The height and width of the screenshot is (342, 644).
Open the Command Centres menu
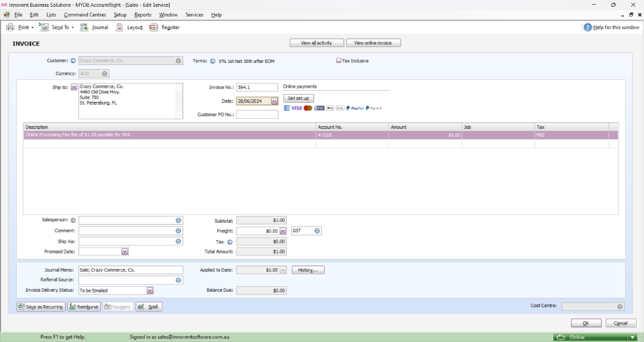[x=85, y=15]
